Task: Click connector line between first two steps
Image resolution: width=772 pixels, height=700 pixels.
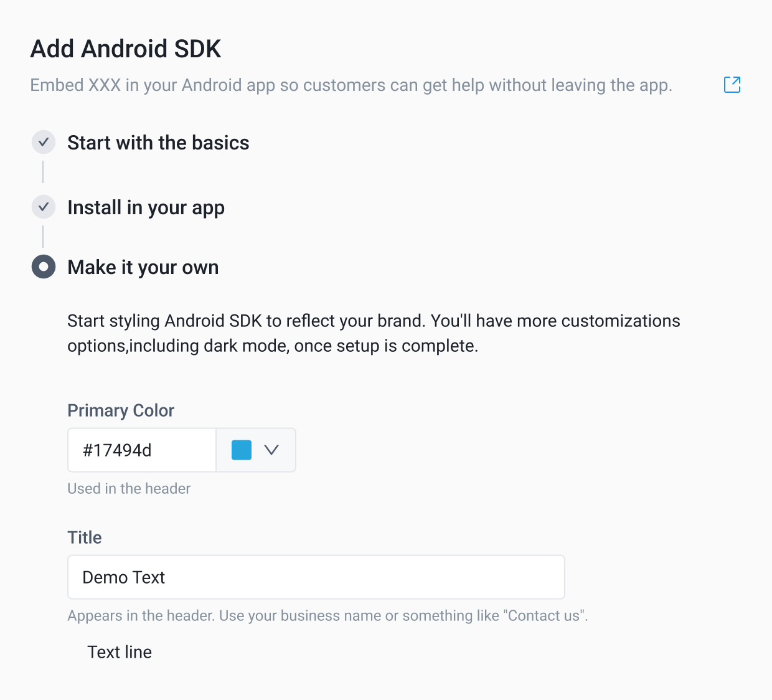Action: pos(43,172)
